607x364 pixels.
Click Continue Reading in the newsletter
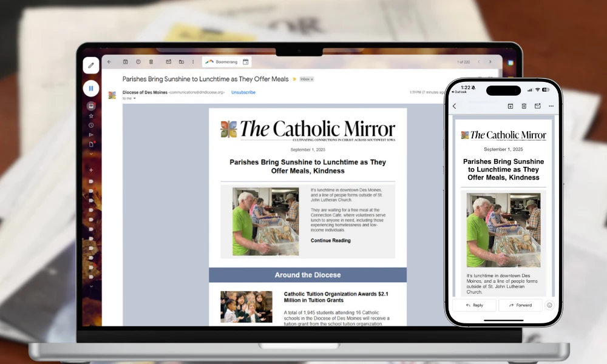[330, 241]
